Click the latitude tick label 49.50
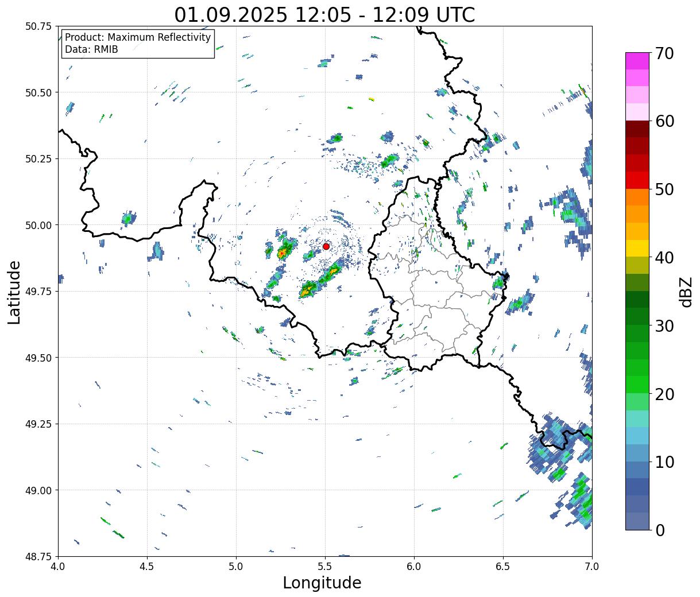 (38, 358)
